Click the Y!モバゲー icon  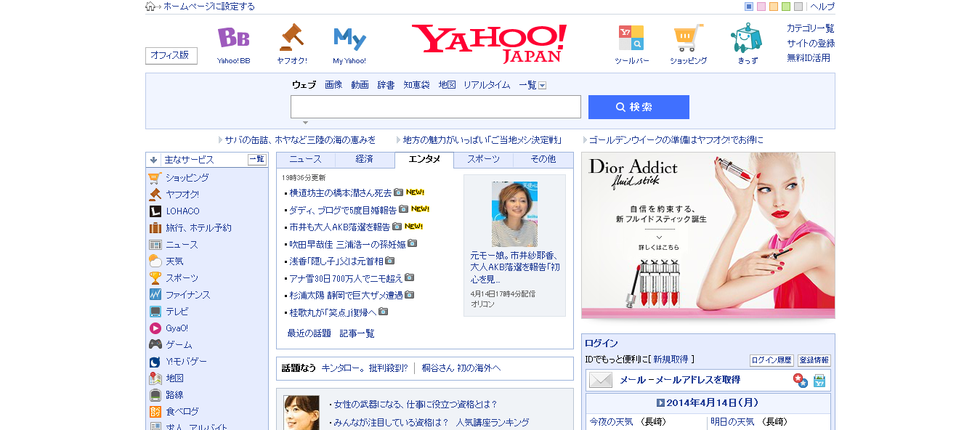(155, 362)
